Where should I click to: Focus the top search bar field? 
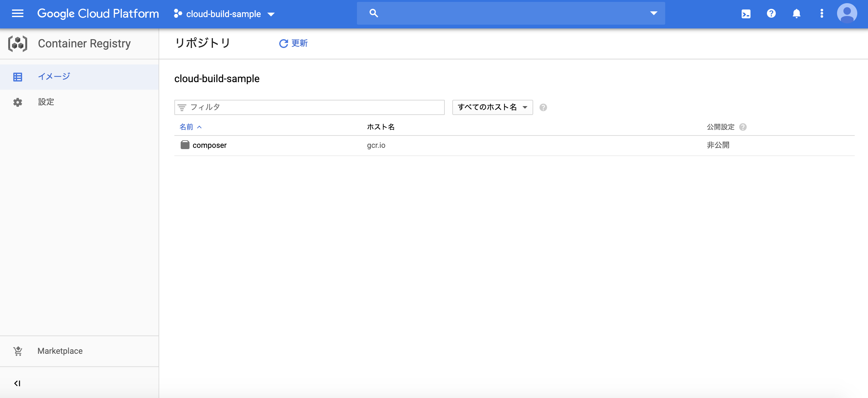click(x=511, y=14)
